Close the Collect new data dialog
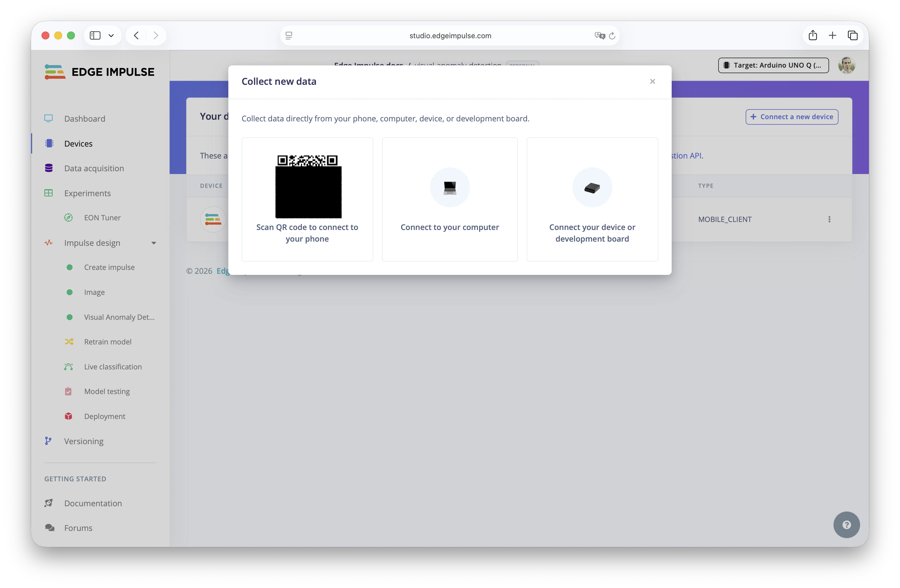900x588 pixels. (x=652, y=81)
